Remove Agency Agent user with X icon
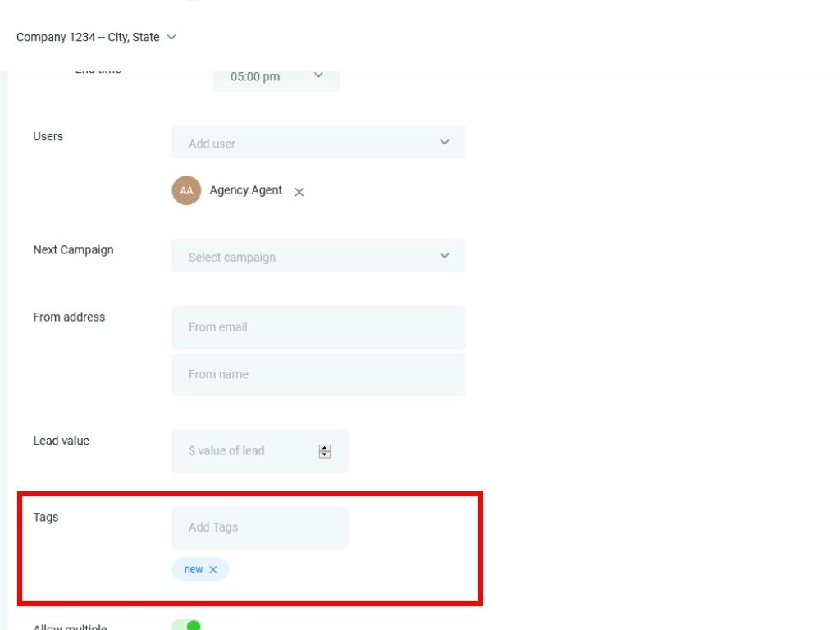This screenshot has height=630, width=840. (x=299, y=192)
